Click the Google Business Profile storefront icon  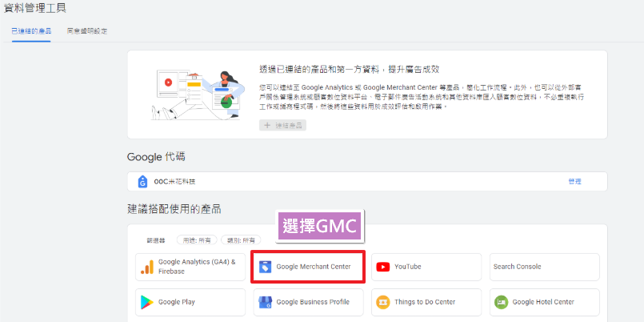[266, 302]
